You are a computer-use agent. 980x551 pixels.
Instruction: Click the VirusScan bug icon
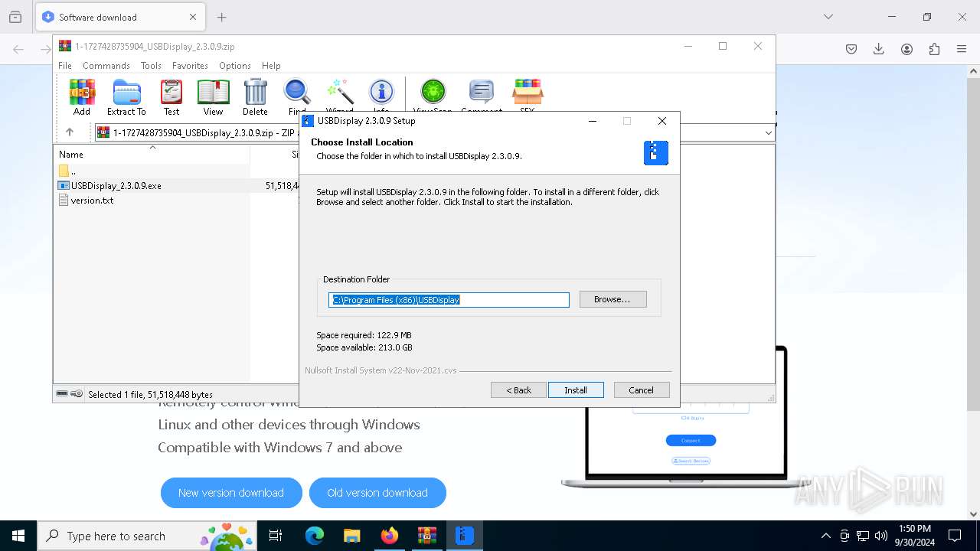433,97
